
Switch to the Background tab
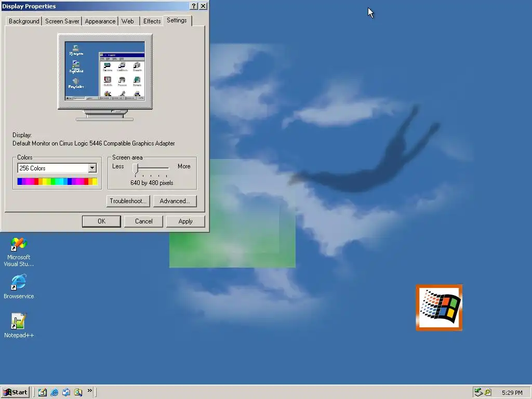coord(24,21)
